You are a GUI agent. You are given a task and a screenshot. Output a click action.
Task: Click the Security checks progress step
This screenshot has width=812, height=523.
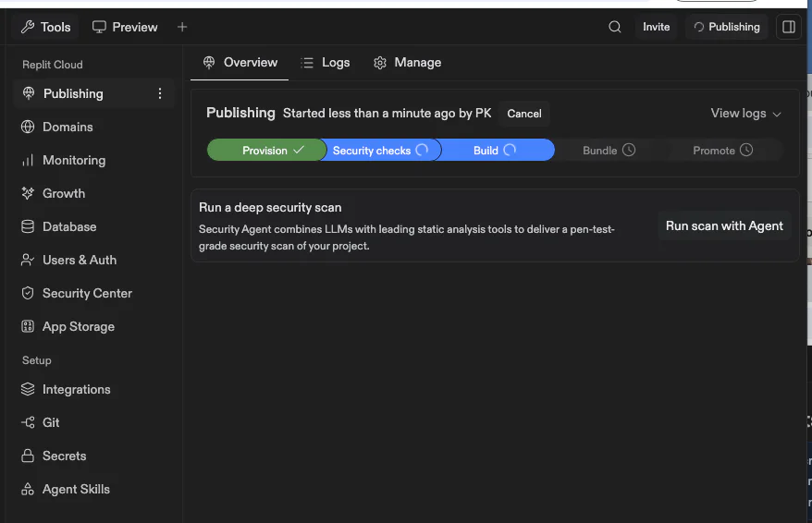(381, 150)
